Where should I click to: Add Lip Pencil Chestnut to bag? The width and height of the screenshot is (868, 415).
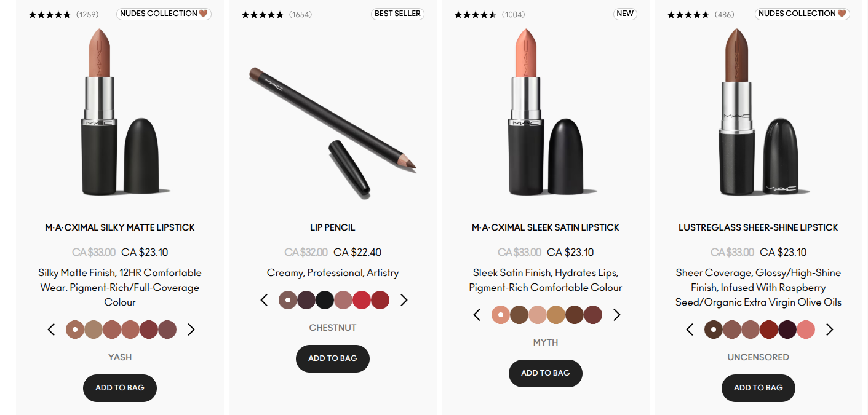[333, 358]
